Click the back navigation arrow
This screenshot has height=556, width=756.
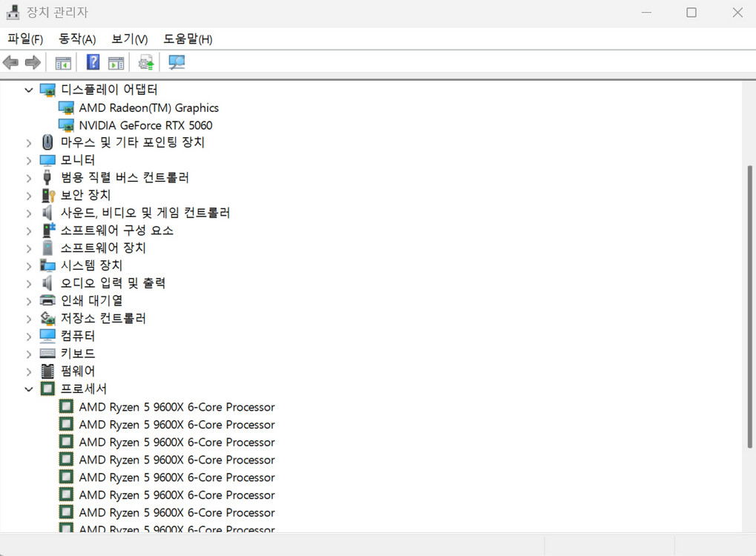click(x=10, y=62)
